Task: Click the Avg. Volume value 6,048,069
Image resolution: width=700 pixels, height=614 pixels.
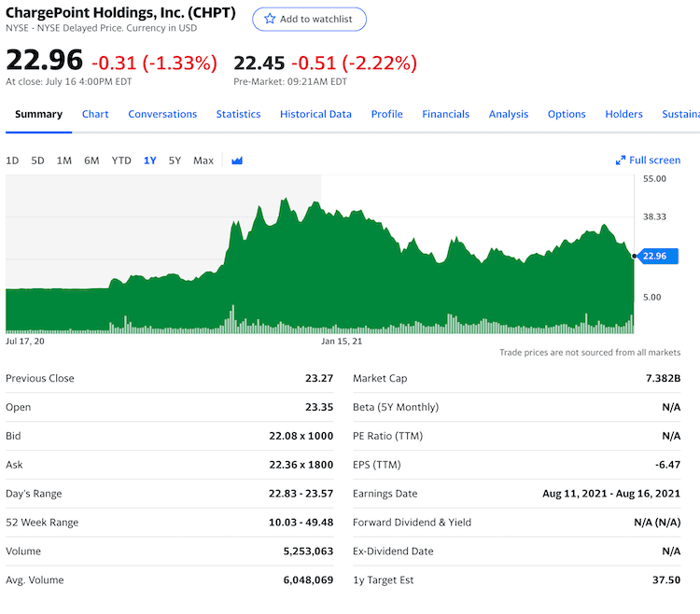Action: 308,580
